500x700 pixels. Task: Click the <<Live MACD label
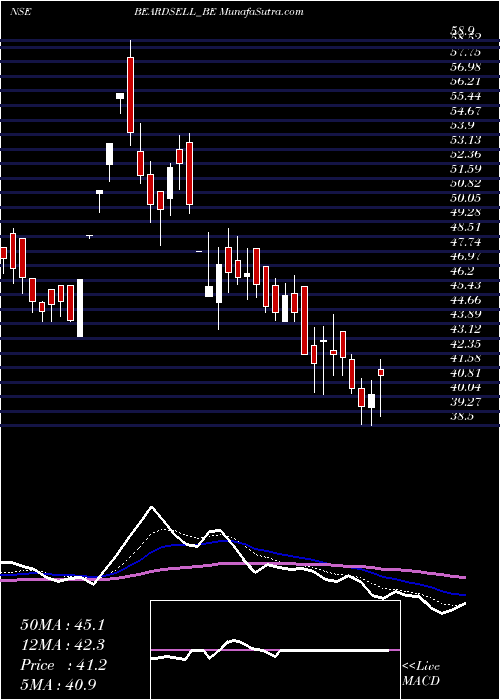[x=421, y=674]
